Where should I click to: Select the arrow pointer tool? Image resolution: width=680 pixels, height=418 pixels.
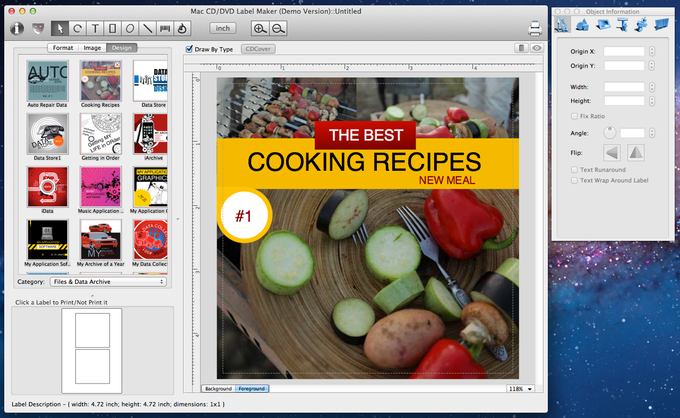point(59,29)
